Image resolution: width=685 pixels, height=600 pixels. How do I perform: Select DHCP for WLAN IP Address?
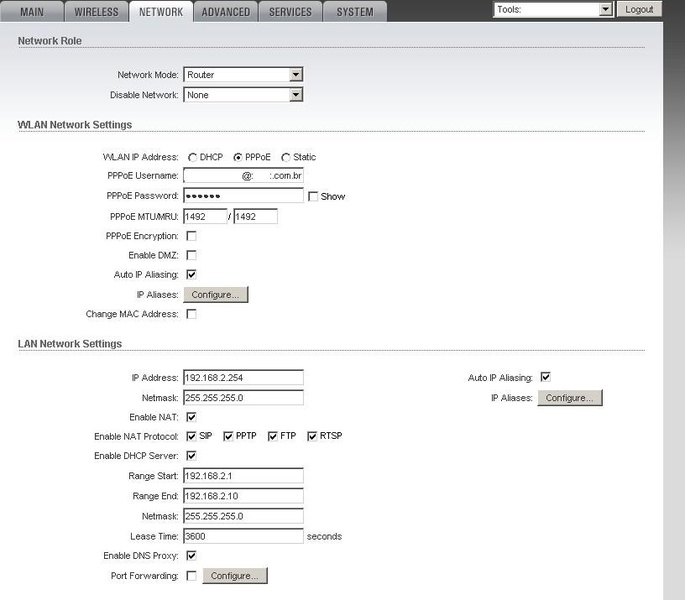tap(192, 157)
